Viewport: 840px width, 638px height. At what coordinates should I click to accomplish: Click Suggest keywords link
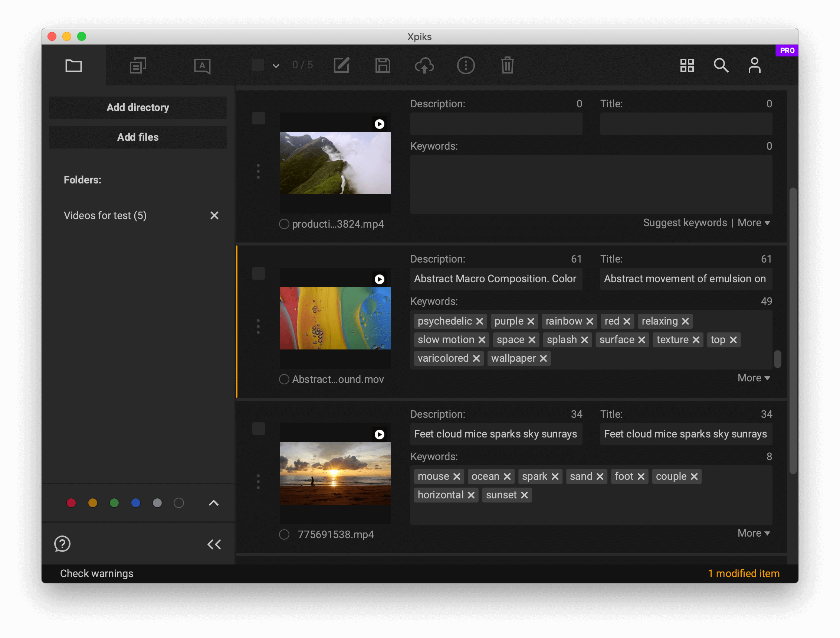pos(685,223)
